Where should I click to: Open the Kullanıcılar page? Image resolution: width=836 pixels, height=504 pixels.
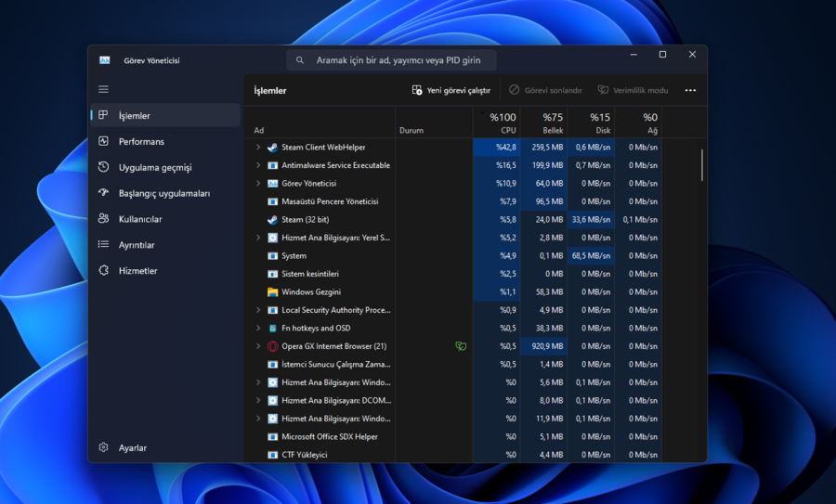coord(166,219)
